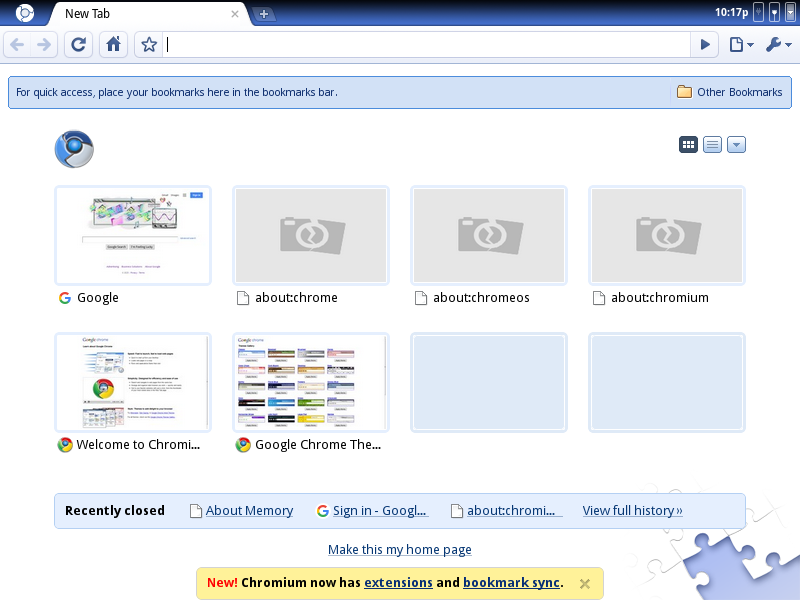The width and height of the screenshot is (800, 600).
Task: Click the about:chromium title label
Action: 660,298
